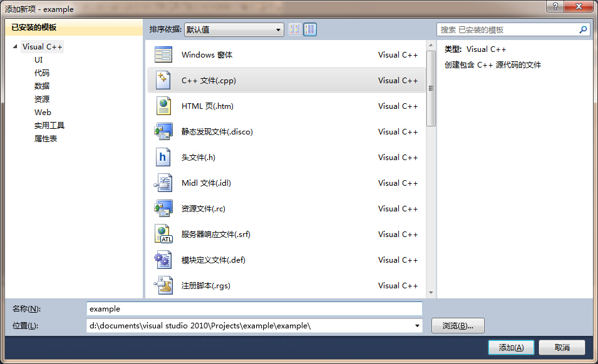Select the 资源文件(.rc) template icon
598x364 pixels.
[163, 208]
